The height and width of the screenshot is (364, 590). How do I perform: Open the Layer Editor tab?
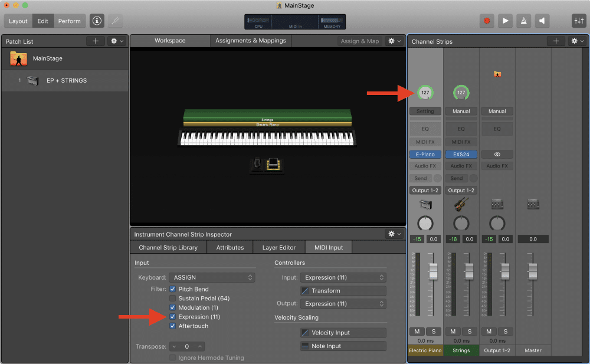[279, 247]
